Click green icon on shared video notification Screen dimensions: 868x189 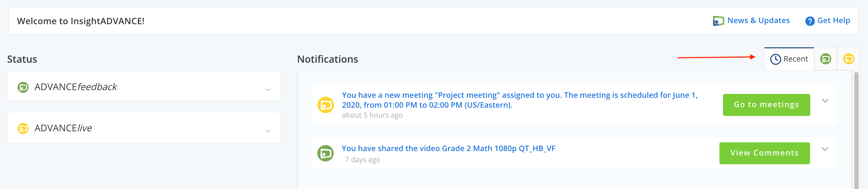tap(325, 154)
